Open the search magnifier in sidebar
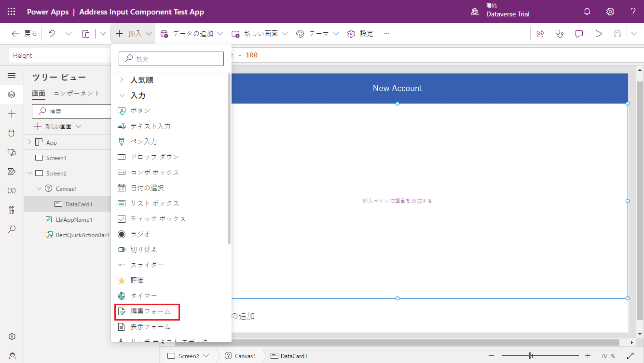The height and width of the screenshot is (363, 644). coord(12,229)
